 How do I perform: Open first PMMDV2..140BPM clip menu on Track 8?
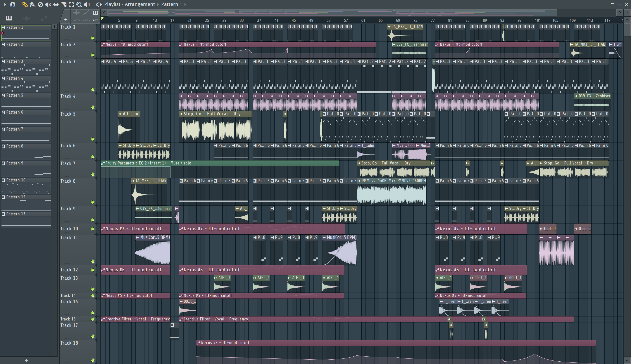(x=359, y=181)
